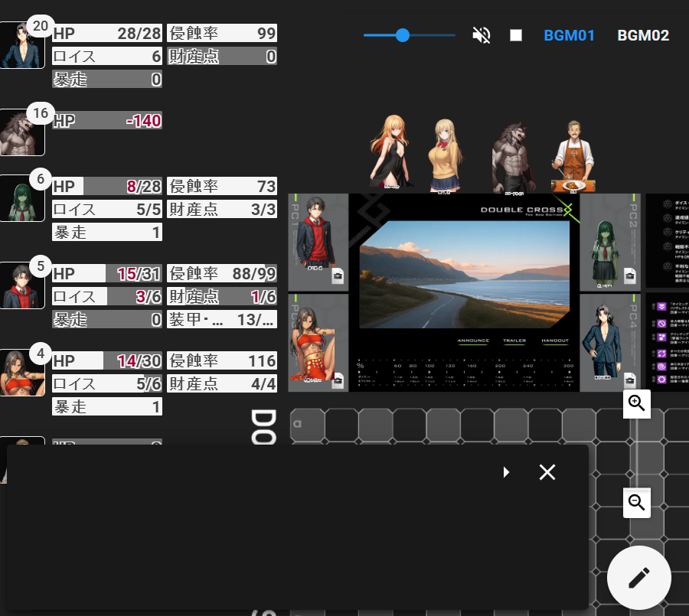Open the ANNOUNCE link on the board
Screen dimensions: 689x616
point(473,341)
